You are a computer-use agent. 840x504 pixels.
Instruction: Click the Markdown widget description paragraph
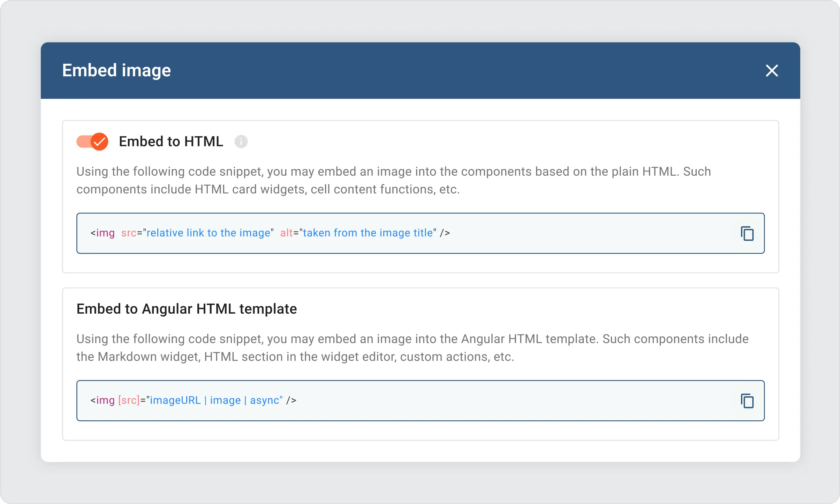pyautogui.click(x=412, y=348)
